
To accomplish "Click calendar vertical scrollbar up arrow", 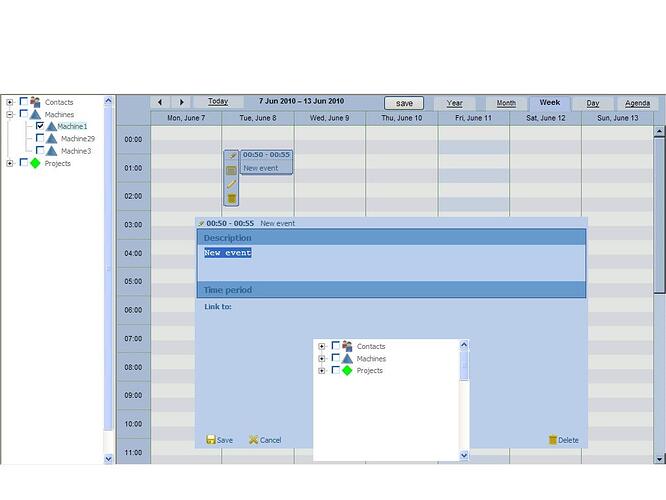I will (659, 131).
